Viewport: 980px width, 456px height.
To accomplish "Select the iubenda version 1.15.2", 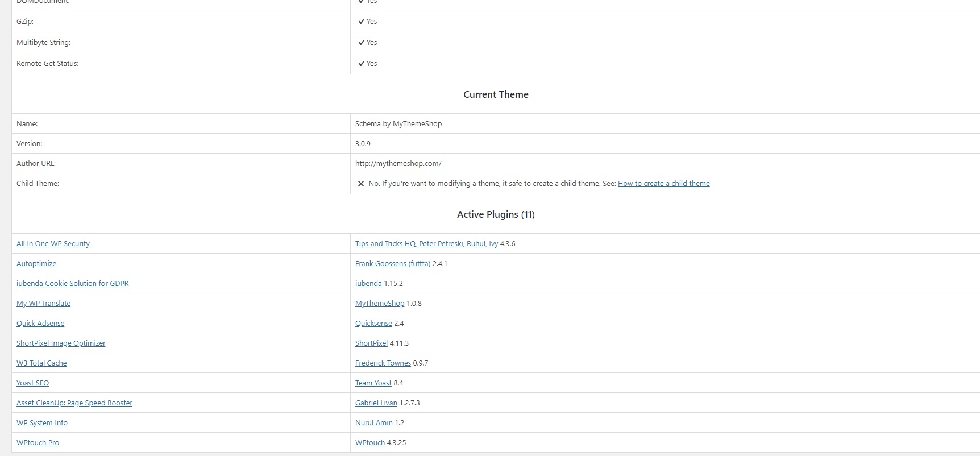I will point(393,284).
